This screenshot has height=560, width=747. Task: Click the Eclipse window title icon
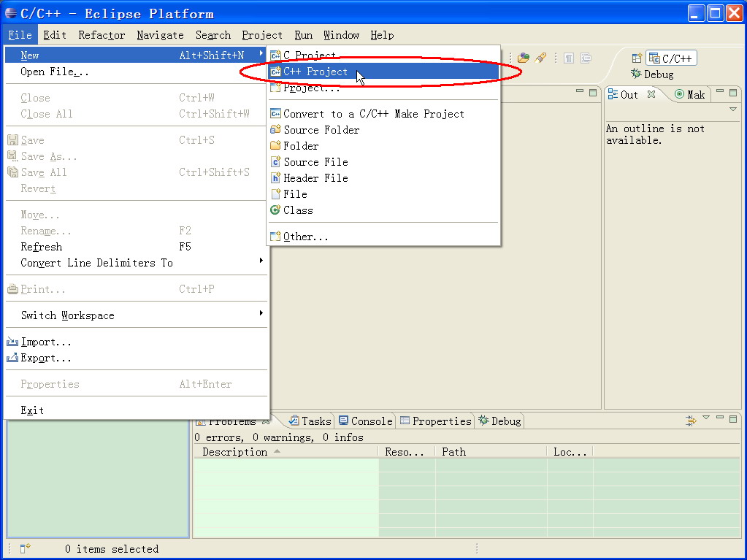click(10, 13)
